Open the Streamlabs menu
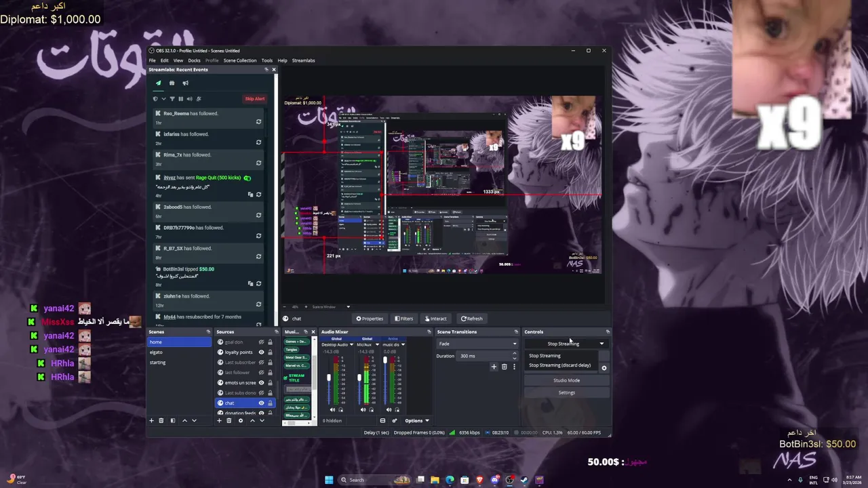This screenshot has height=488, width=868. click(x=303, y=60)
